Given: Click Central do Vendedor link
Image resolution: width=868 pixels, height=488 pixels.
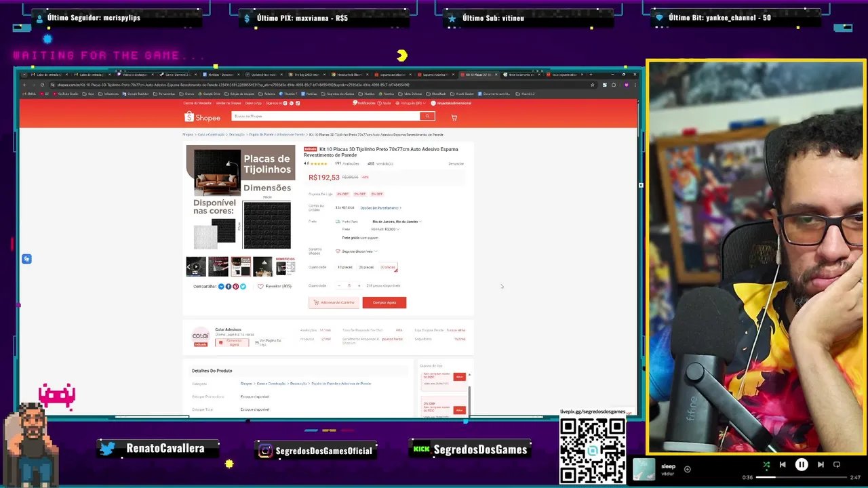Looking at the screenshot, I should [197, 103].
